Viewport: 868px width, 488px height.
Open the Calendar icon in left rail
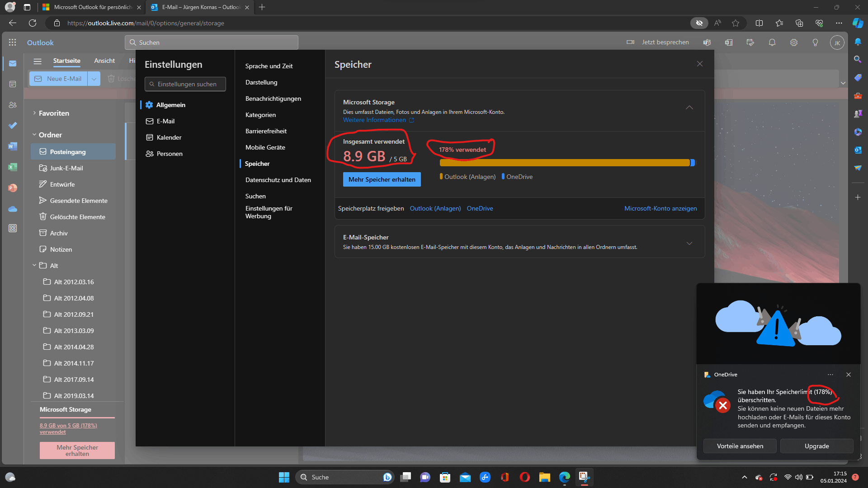(x=13, y=84)
